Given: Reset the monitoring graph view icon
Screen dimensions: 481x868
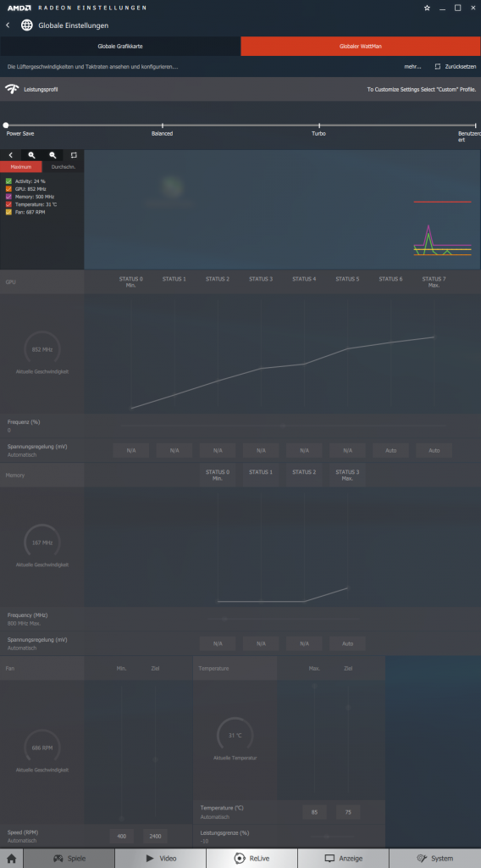Looking at the screenshot, I should (x=74, y=156).
